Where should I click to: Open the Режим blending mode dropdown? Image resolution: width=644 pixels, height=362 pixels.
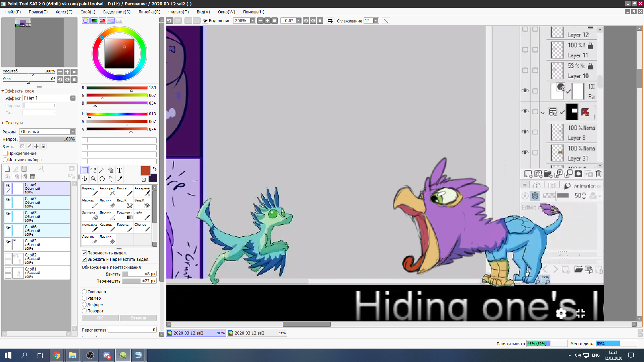pyautogui.click(x=73, y=132)
